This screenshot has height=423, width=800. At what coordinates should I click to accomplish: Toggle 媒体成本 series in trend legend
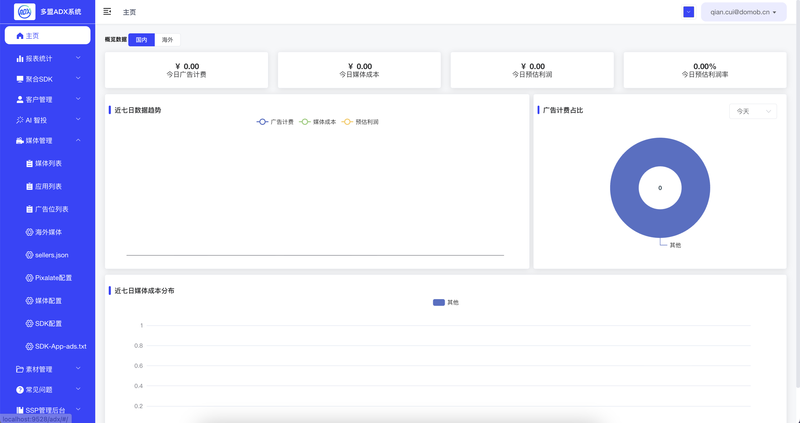(318, 122)
